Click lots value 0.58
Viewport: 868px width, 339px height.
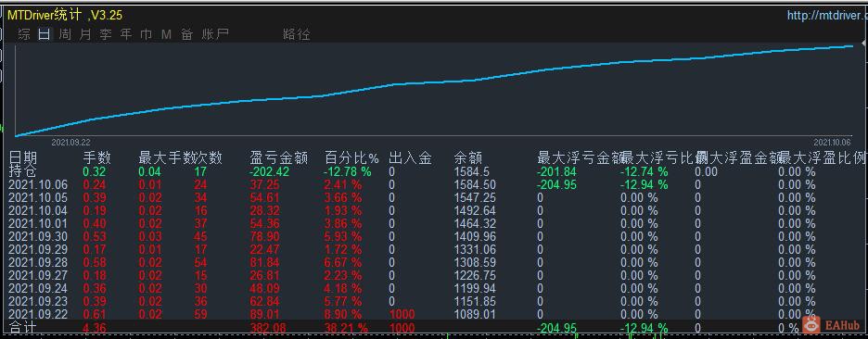click(94, 262)
